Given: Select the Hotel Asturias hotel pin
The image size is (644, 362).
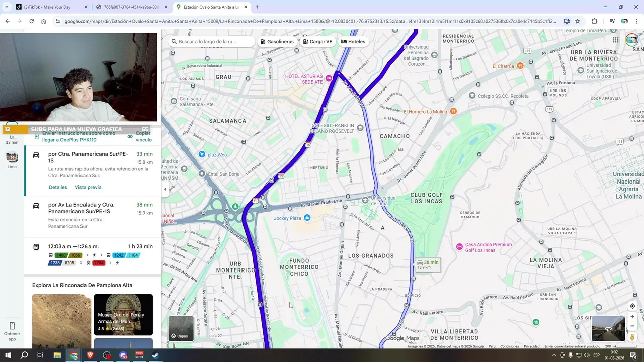Looking at the screenshot, I should pos(329,78).
